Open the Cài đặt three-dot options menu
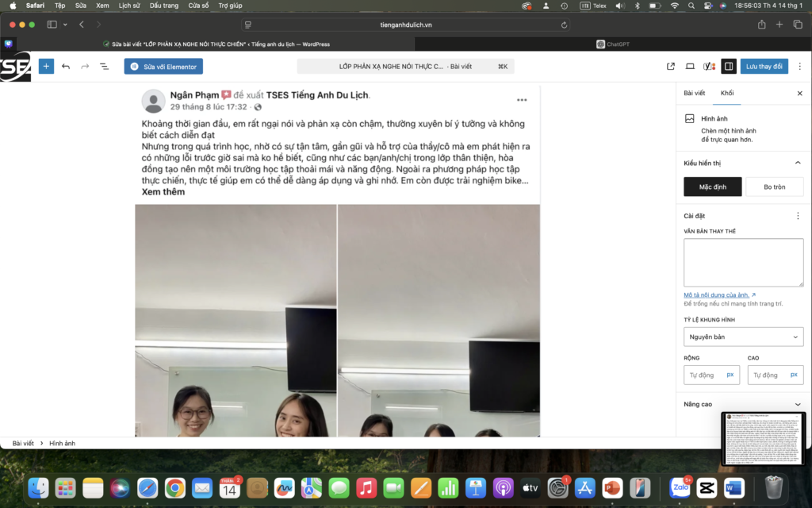Image resolution: width=812 pixels, height=508 pixels. [798, 216]
